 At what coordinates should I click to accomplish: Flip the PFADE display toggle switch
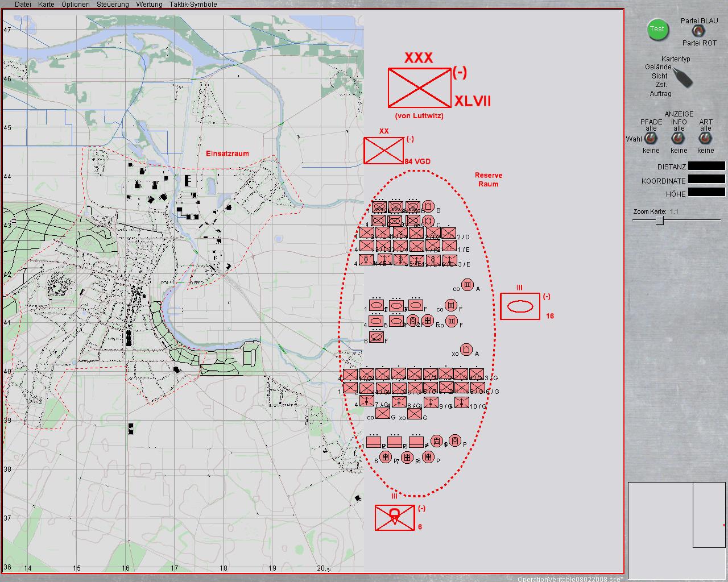coord(651,139)
